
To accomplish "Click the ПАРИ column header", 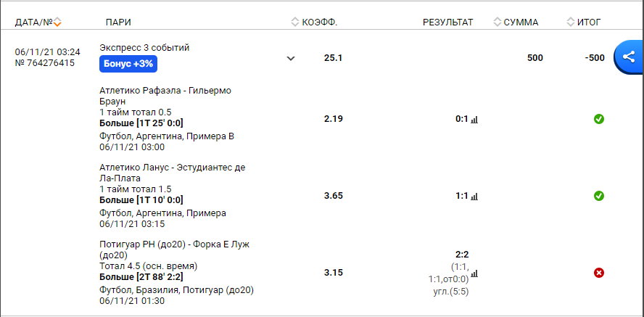I will click(118, 22).
